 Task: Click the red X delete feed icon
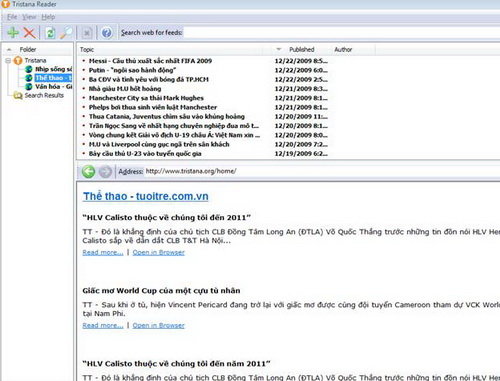[x=29, y=32]
